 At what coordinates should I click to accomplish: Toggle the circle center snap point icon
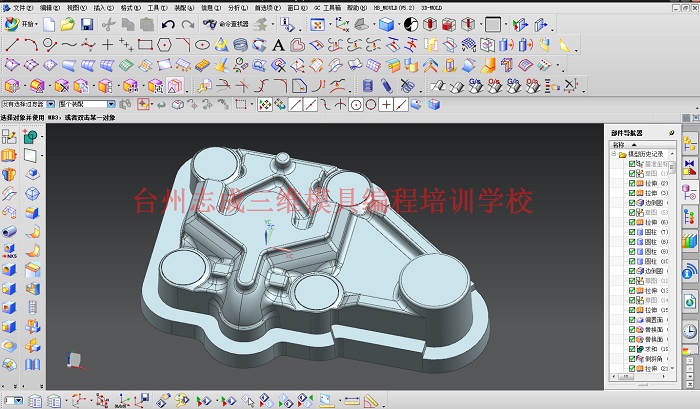356,105
